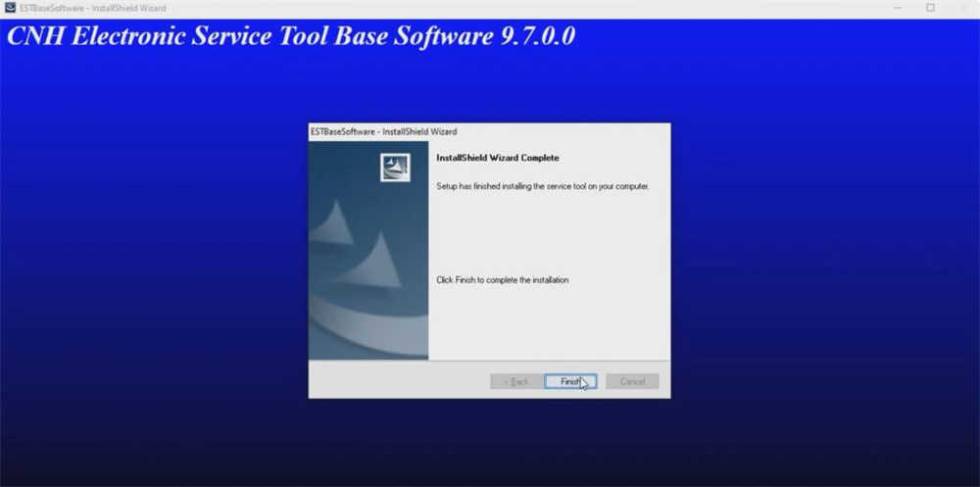The image size is (980, 487).
Task: Maximize the ESTBaseSoftware installer window
Action: click(x=931, y=8)
